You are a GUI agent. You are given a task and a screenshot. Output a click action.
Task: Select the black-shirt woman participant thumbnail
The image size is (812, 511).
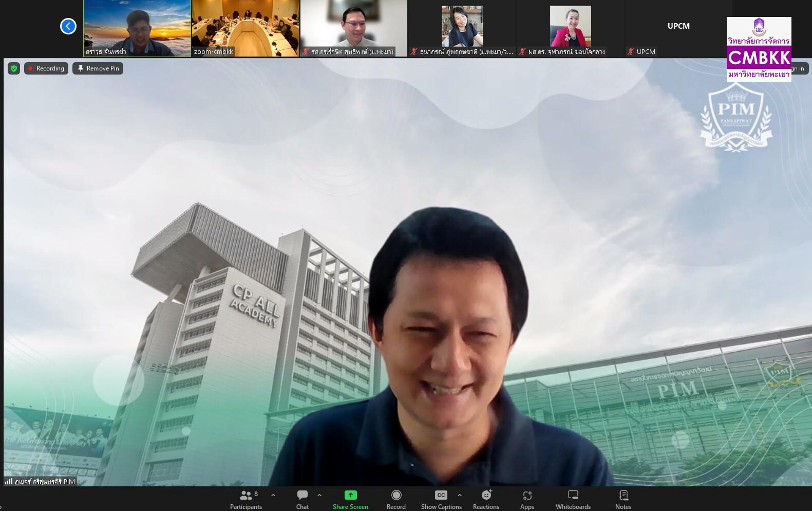click(462, 28)
